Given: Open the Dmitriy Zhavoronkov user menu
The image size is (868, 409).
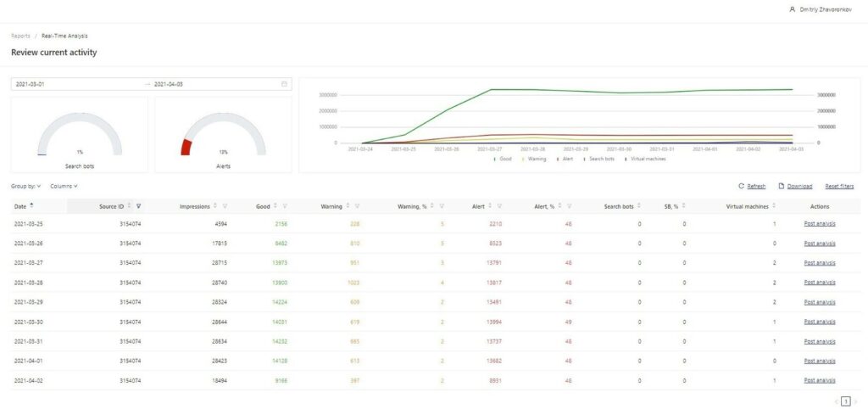Looking at the screenshot, I should (822, 9).
